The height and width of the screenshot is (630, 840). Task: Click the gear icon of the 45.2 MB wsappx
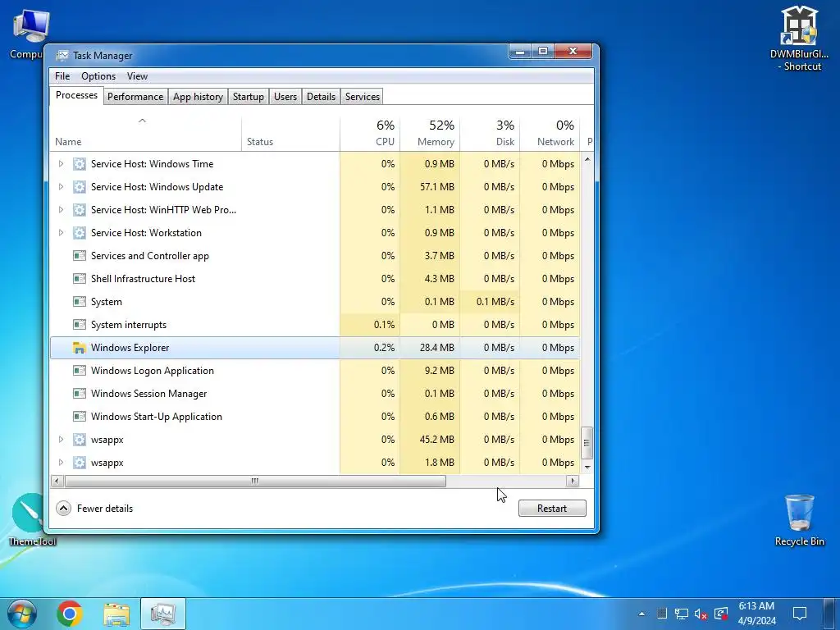80,440
